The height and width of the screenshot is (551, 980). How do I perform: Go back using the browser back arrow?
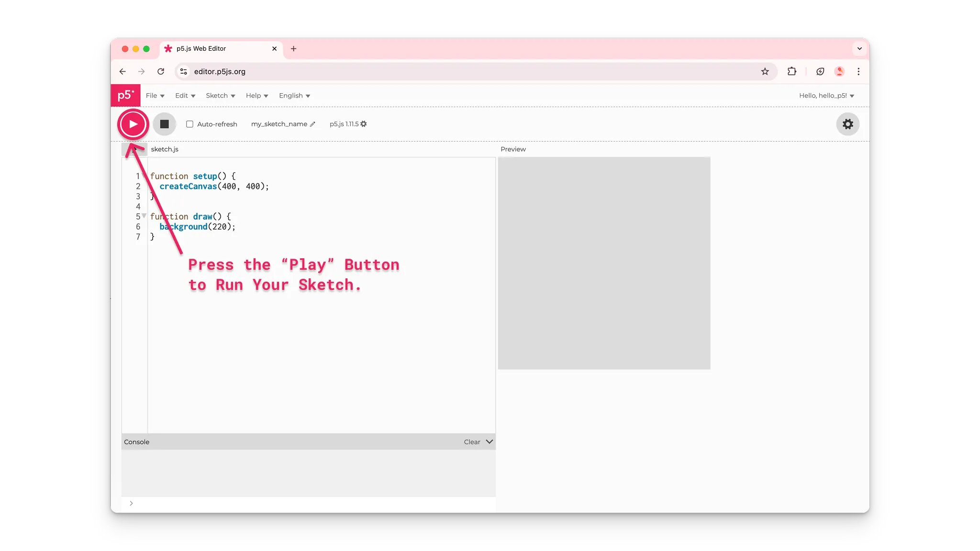[122, 71]
